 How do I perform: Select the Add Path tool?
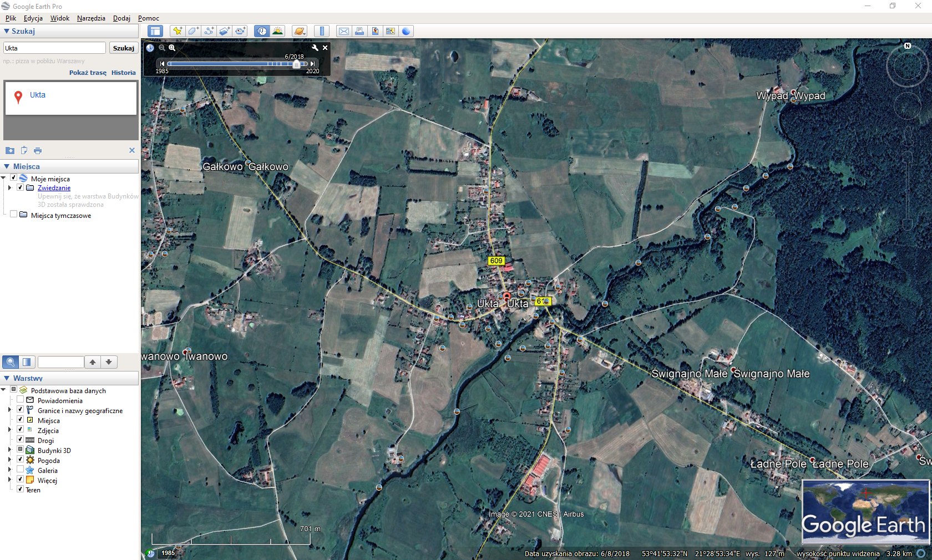209,31
